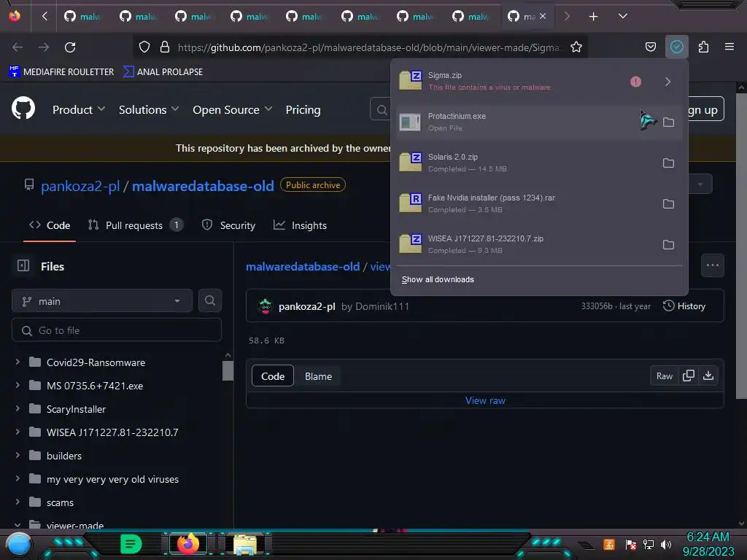Screen dimensions: 747x560
Task: Click the View raw link
Action: click(485, 400)
